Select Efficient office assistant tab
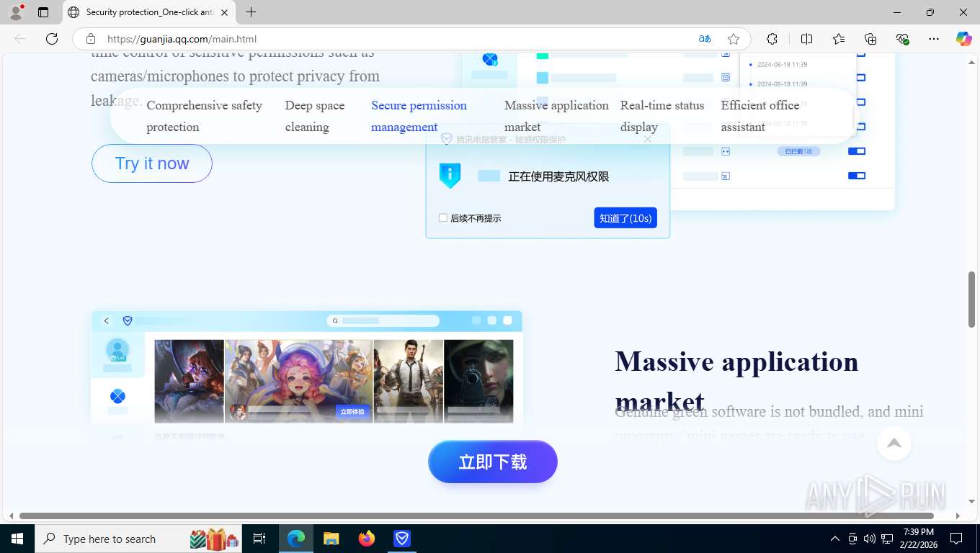 (760, 116)
